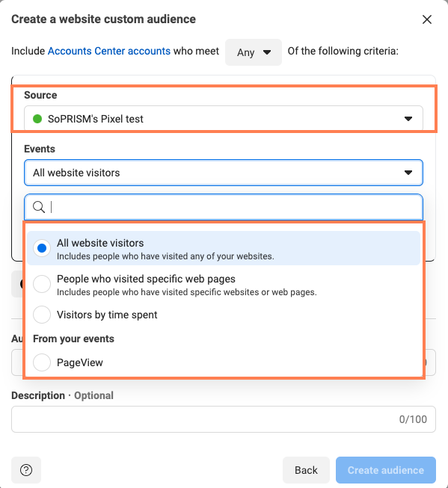448x488 pixels.
Task: Click the Description text field
Action: [224, 419]
